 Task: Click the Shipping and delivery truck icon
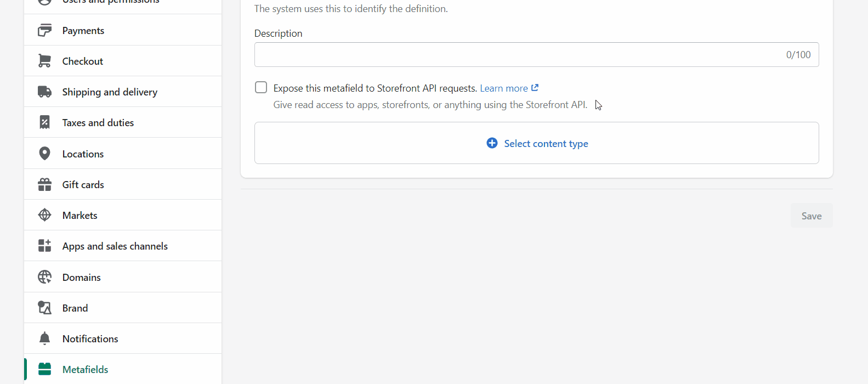[44, 92]
